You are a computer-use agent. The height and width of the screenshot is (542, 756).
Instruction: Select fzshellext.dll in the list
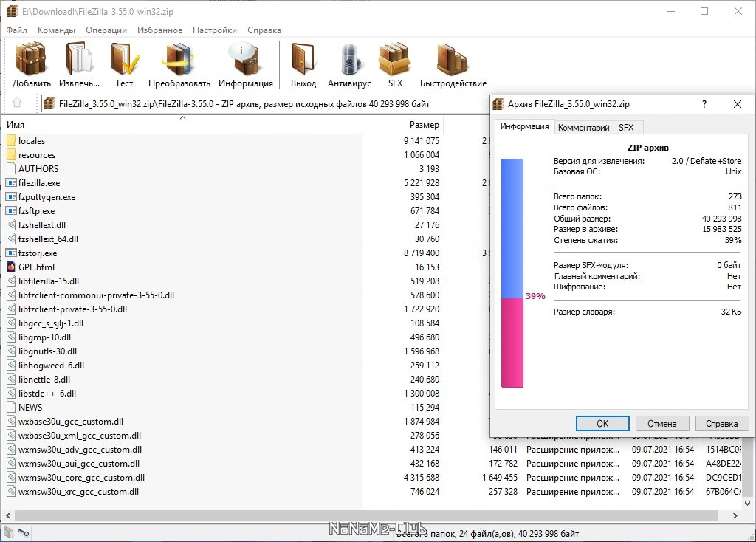coord(42,224)
